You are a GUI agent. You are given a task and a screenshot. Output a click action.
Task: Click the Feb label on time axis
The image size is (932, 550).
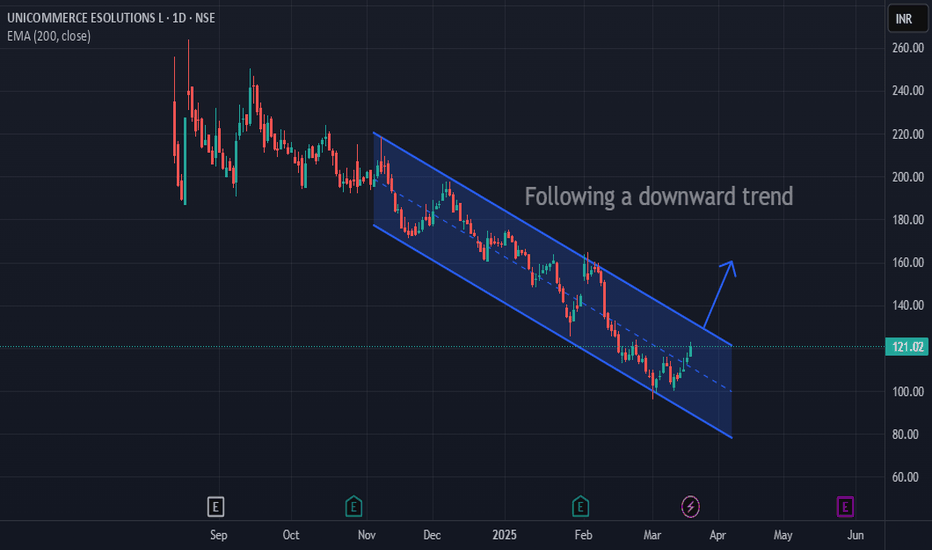(x=584, y=535)
